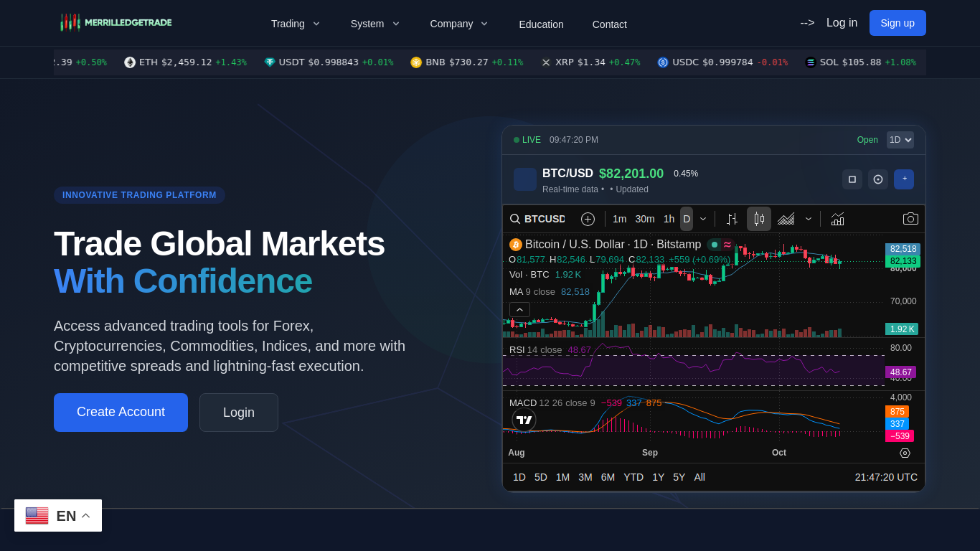
Task: Go to the Education page
Action: (x=542, y=24)
